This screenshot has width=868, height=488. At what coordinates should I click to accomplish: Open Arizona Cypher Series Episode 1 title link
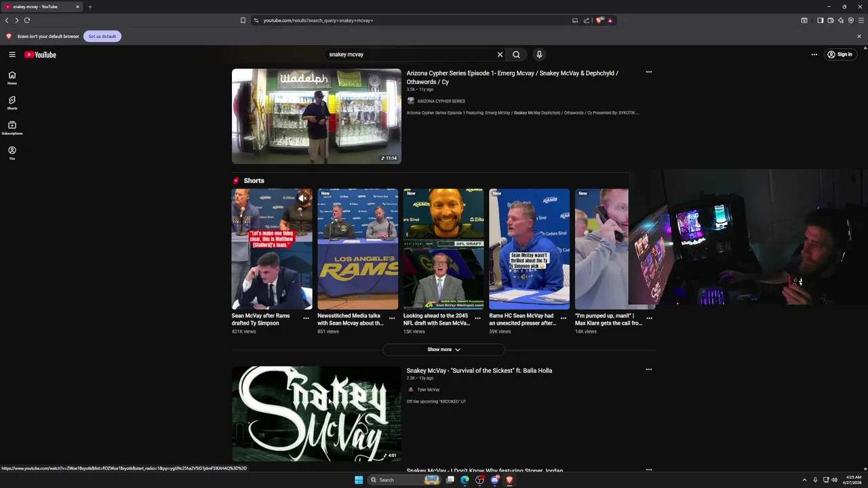click(512, 77)
